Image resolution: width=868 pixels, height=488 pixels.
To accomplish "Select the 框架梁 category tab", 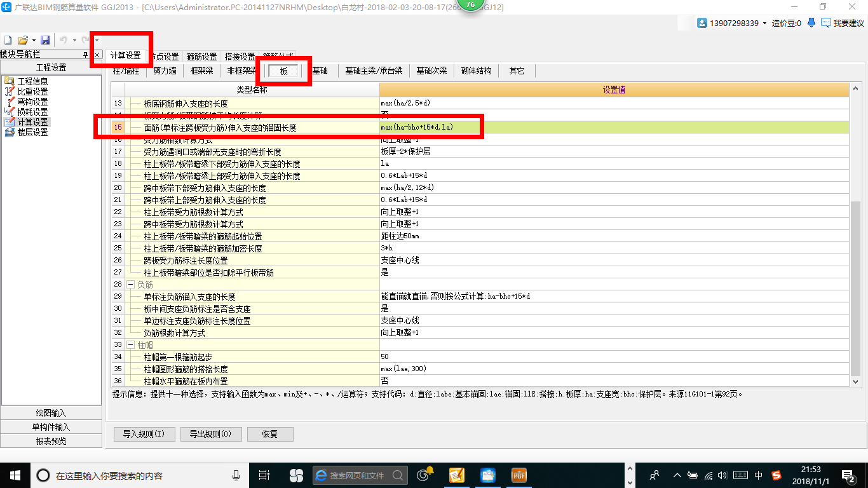I will (201, 71).
